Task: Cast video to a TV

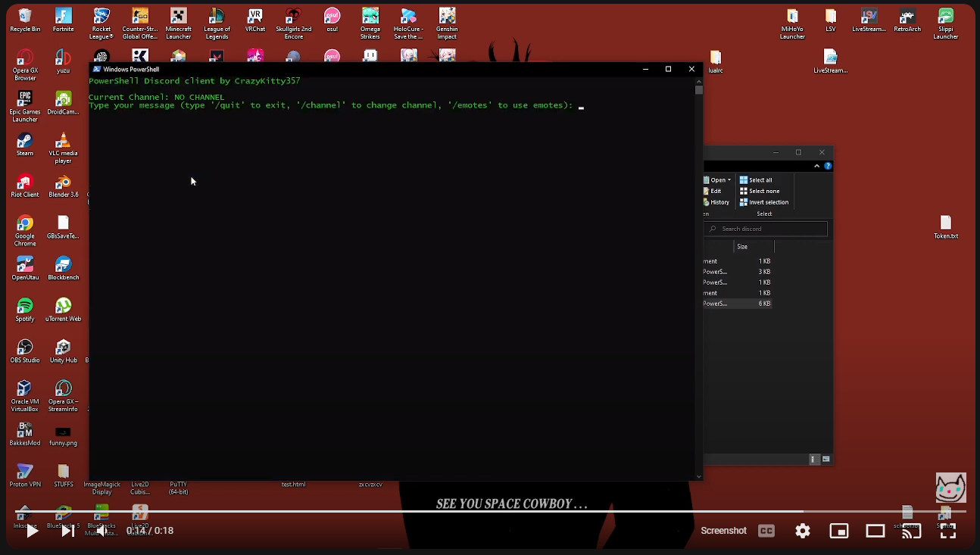Action: coord(912,531)
